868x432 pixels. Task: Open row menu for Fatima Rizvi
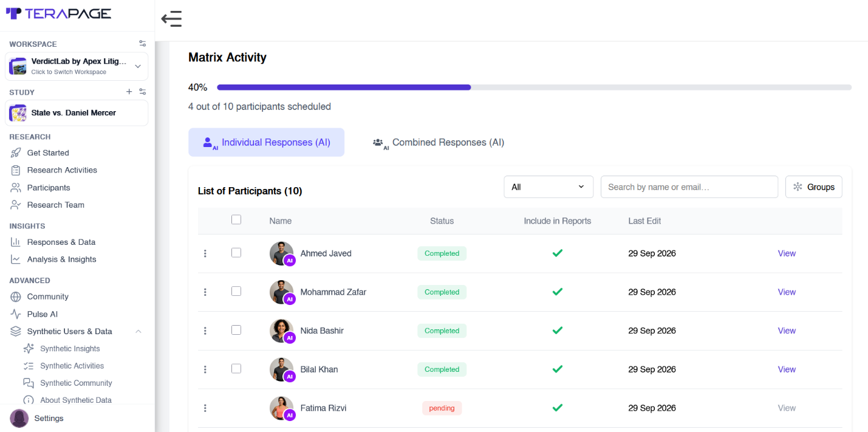205,408
